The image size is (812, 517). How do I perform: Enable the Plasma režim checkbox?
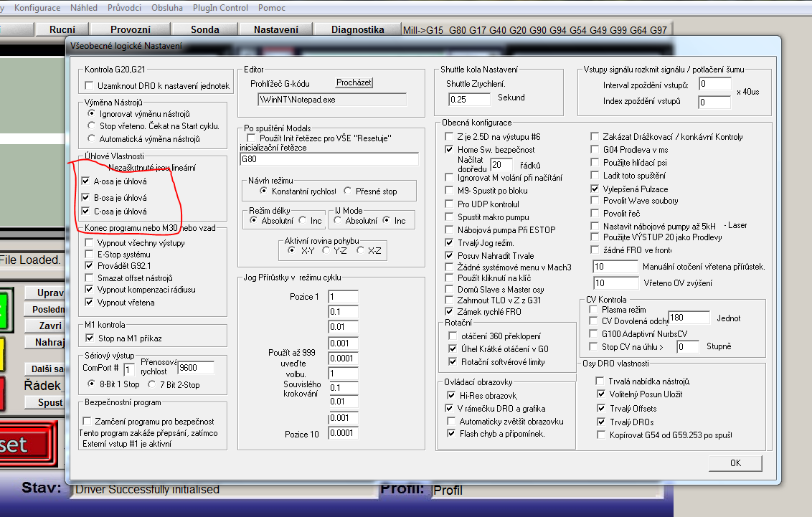[x=593, y=310]
